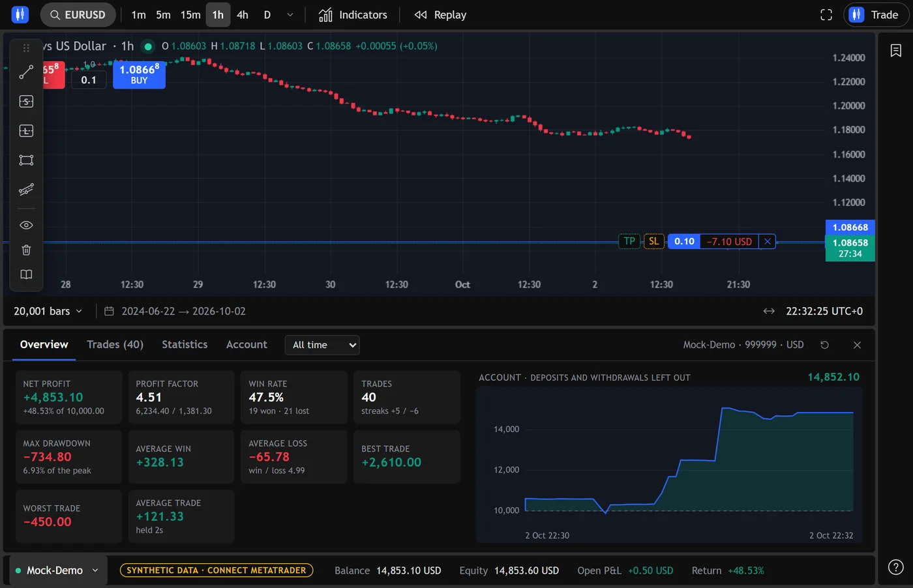Click the green market status dot
The height and width of the screenshot is (588, 913).
click(148, 46)
